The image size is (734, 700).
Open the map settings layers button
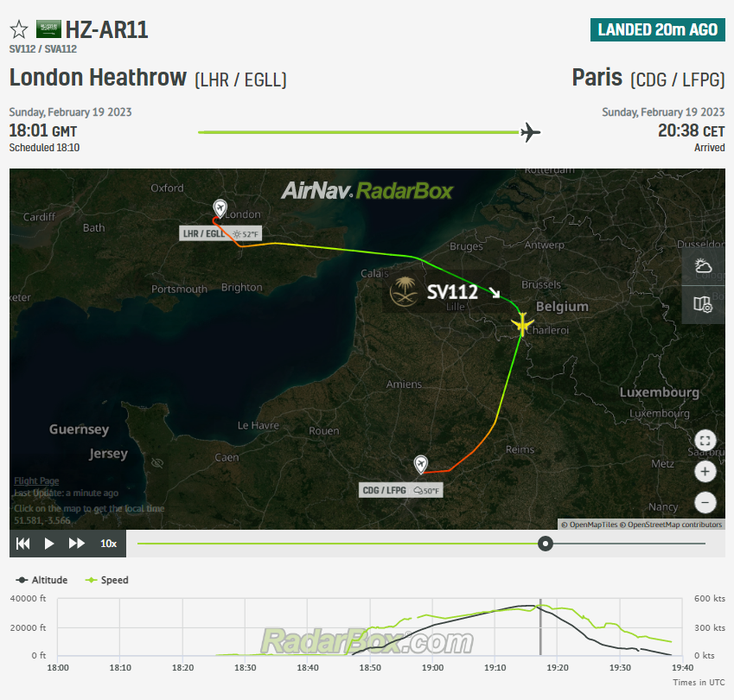pos(703,304)
